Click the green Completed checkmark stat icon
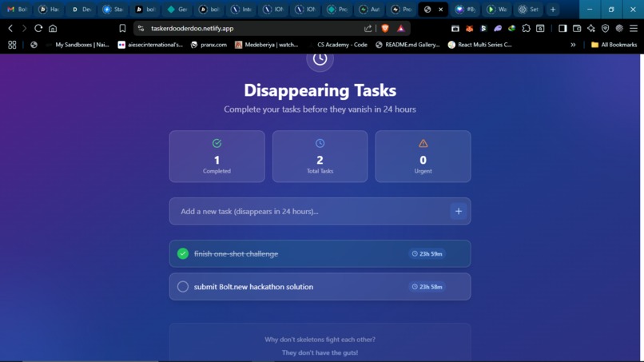The width and height of the screenshot is (644, 362). 217,143
